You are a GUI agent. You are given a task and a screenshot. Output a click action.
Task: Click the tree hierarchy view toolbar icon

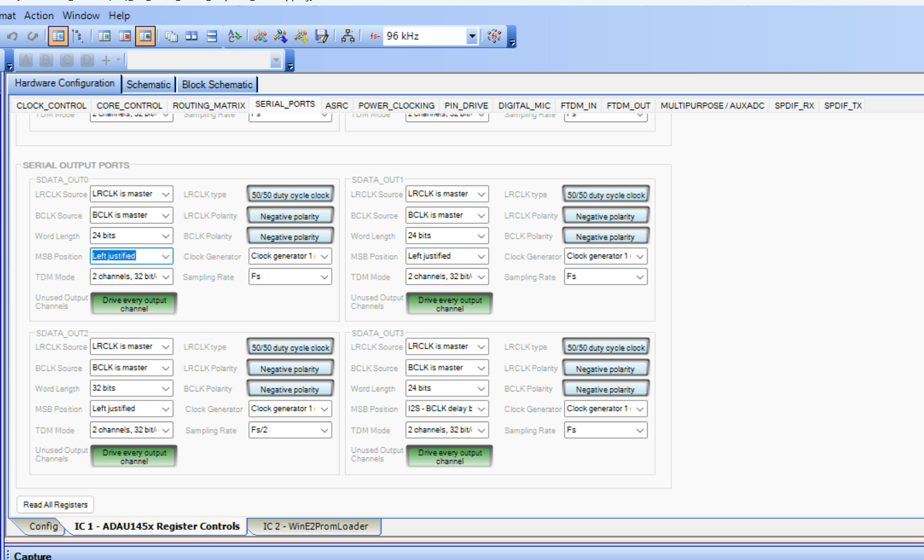(x=77, y=36)
